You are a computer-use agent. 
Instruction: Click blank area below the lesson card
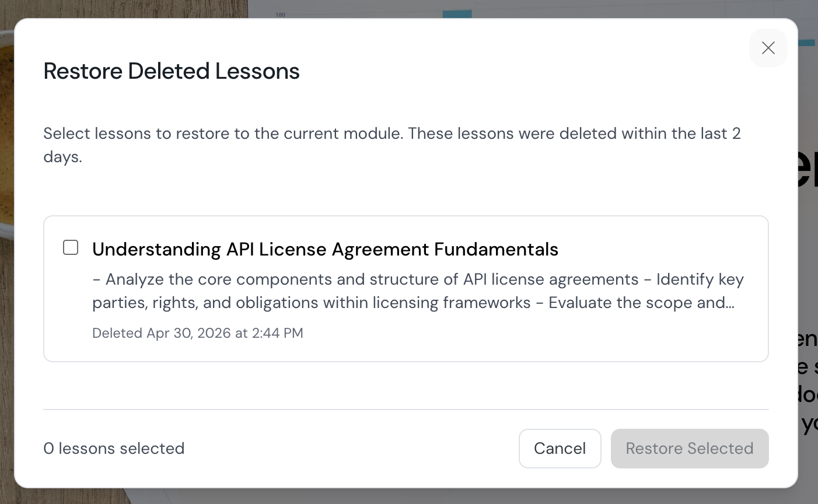405,385
